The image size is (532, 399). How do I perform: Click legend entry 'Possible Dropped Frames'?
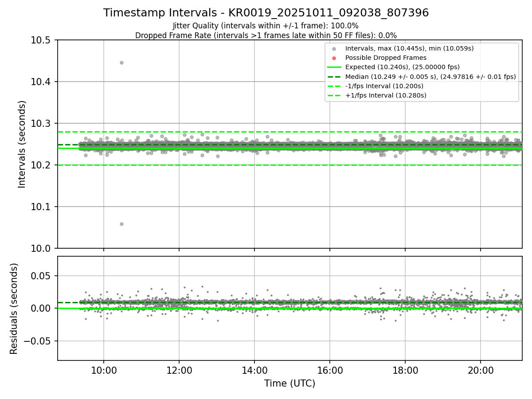pyautogui.click(x=386, y=58)
